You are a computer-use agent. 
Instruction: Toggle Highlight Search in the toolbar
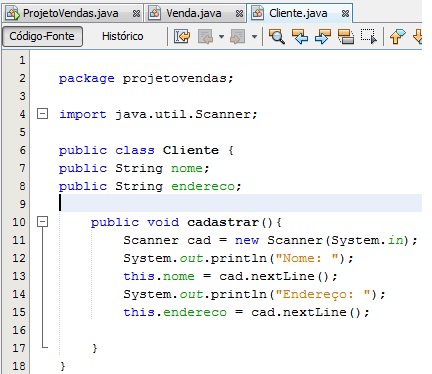pyautogui.click(x=346, y=36)
